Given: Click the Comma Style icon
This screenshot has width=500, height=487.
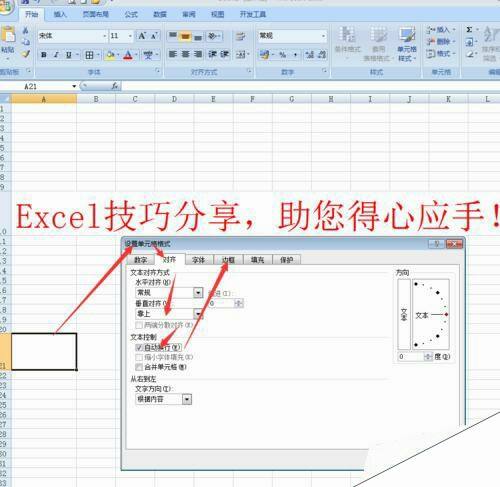Looking at the screenshot, I should pos(295,55).
